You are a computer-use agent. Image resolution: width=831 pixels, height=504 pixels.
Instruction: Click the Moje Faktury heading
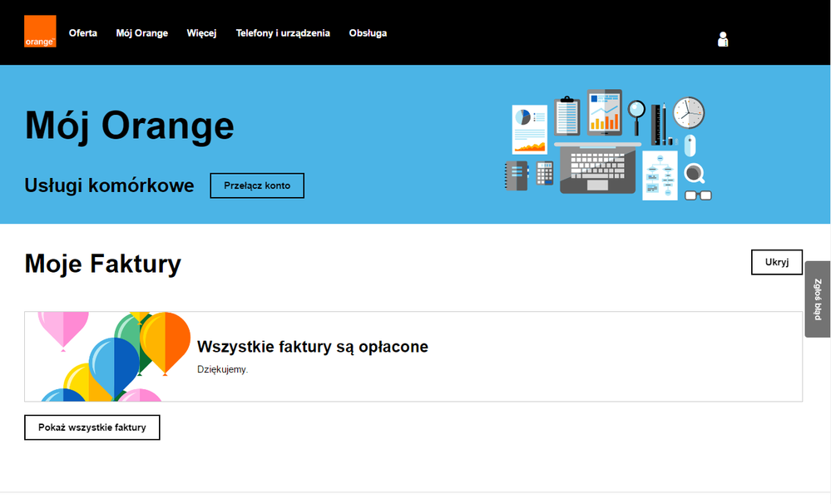103,264
